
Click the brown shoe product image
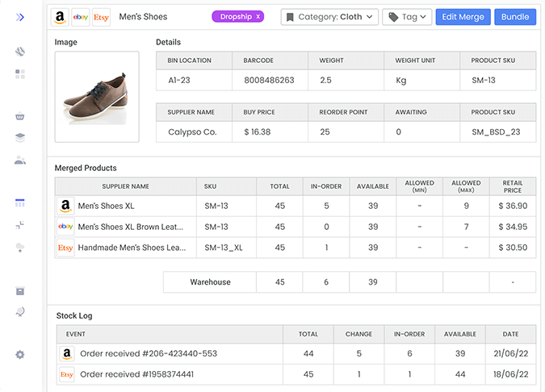(97, 97)
